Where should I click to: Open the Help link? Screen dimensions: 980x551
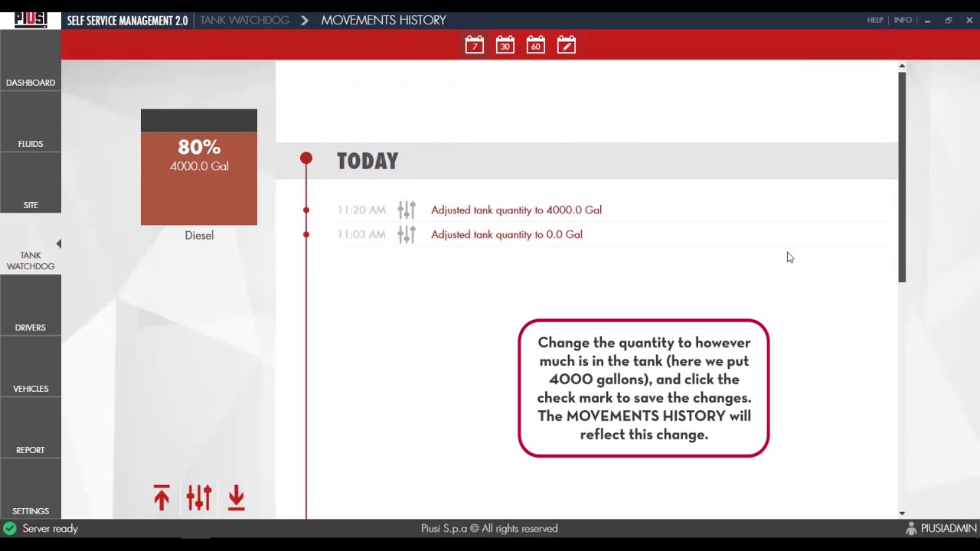[875, 20]
